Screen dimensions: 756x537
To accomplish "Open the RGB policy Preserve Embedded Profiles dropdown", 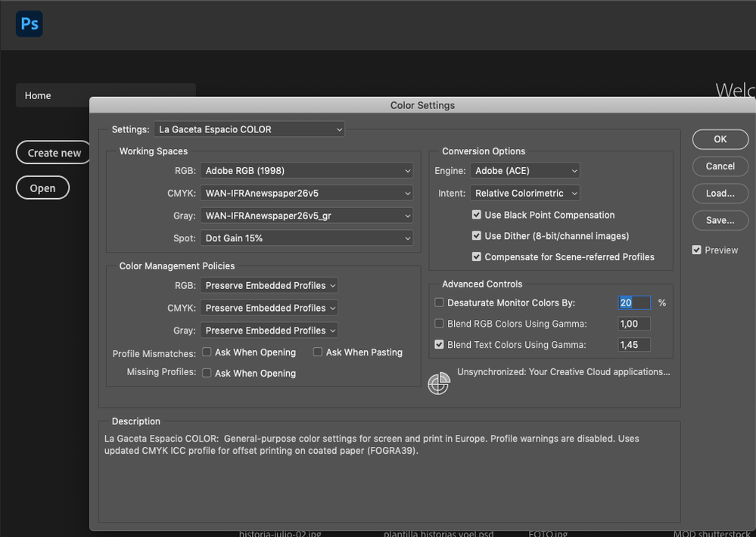I will click(x=269, y=285).
